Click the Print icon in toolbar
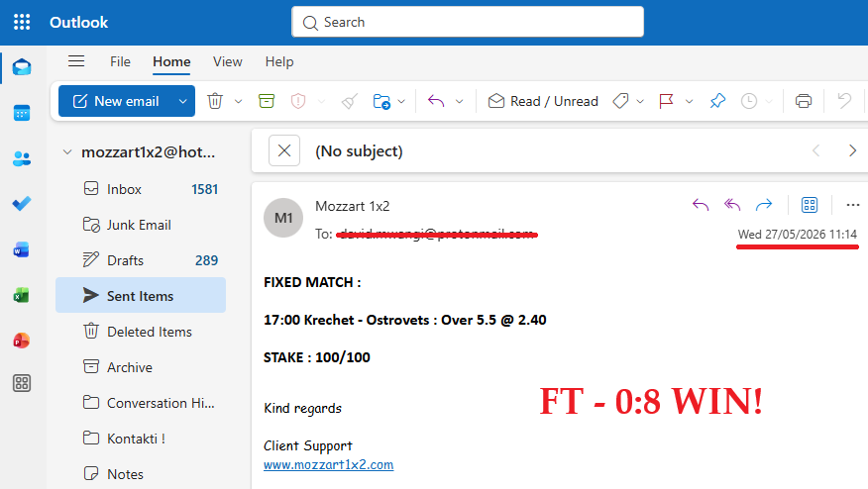868x489 pixels. [x=804, y=101]
